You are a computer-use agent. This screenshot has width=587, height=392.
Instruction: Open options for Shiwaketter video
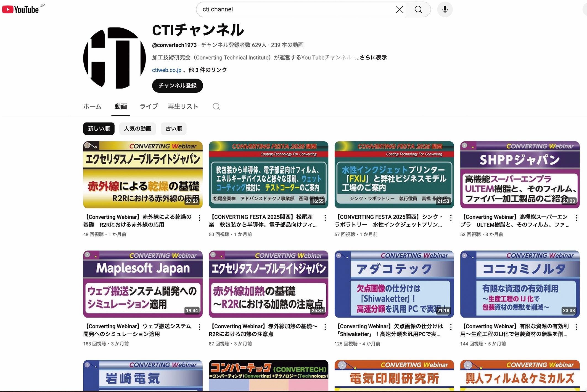(451, 327)
